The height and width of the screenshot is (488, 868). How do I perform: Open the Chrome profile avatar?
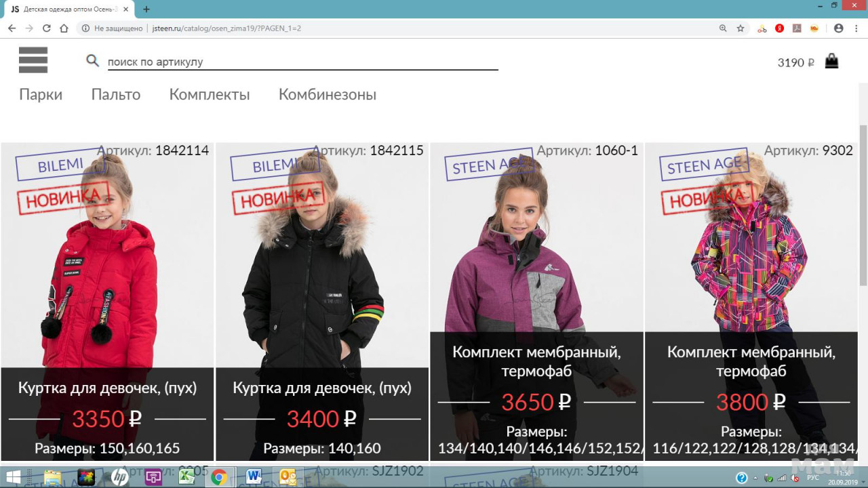839,28
